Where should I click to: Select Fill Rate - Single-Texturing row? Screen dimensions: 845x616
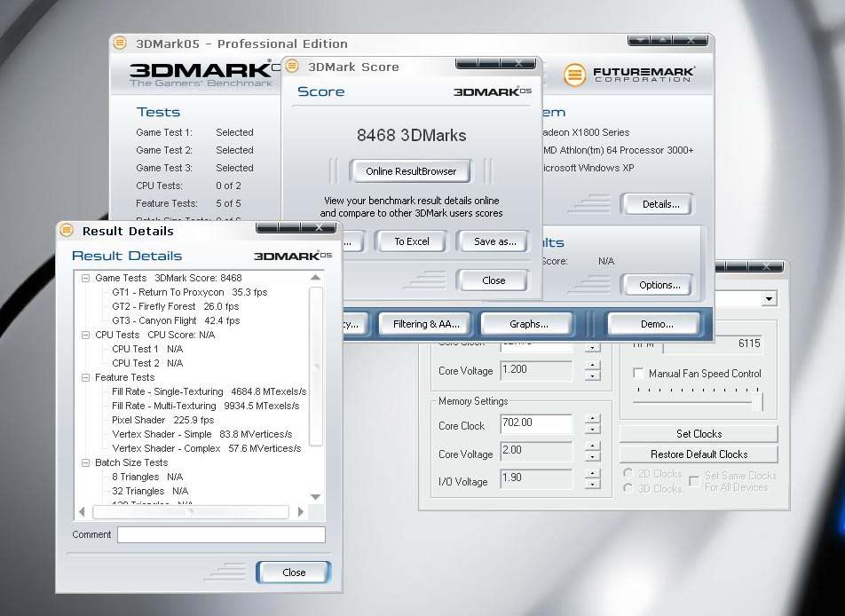pyautogui.click(x=209, y=391)
